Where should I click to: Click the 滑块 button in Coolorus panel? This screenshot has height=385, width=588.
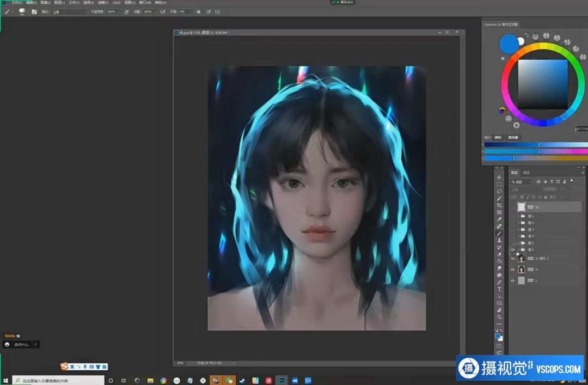[x=498, y=137]
